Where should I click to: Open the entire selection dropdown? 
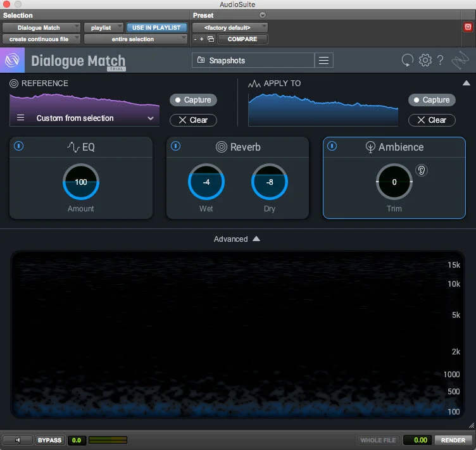click(x=135, y=39)
